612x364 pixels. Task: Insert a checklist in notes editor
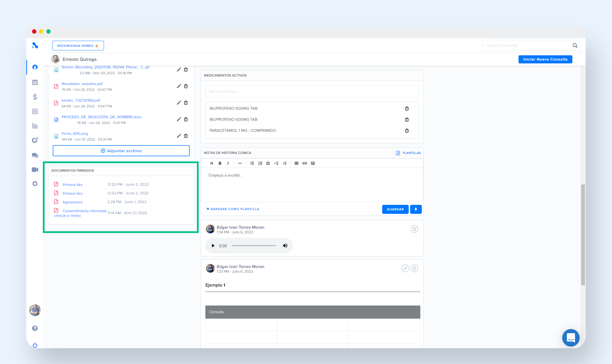coord(268,163)
